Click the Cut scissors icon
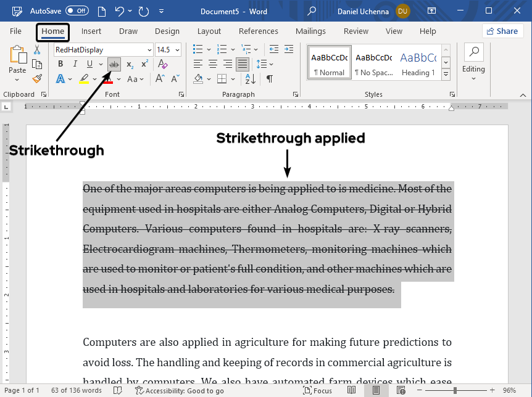Screen dimensions: 532x397 coord(37,49)
